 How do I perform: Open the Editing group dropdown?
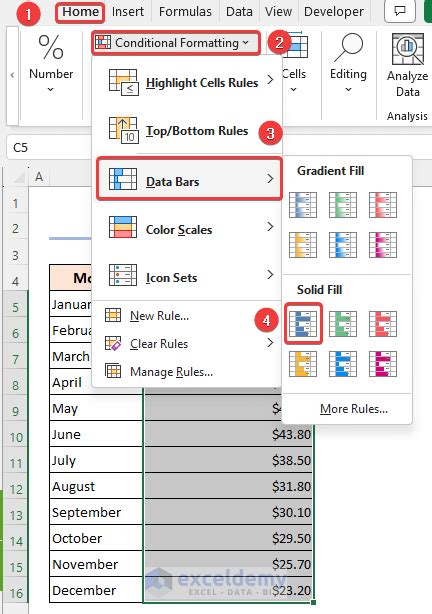point(348,64)
